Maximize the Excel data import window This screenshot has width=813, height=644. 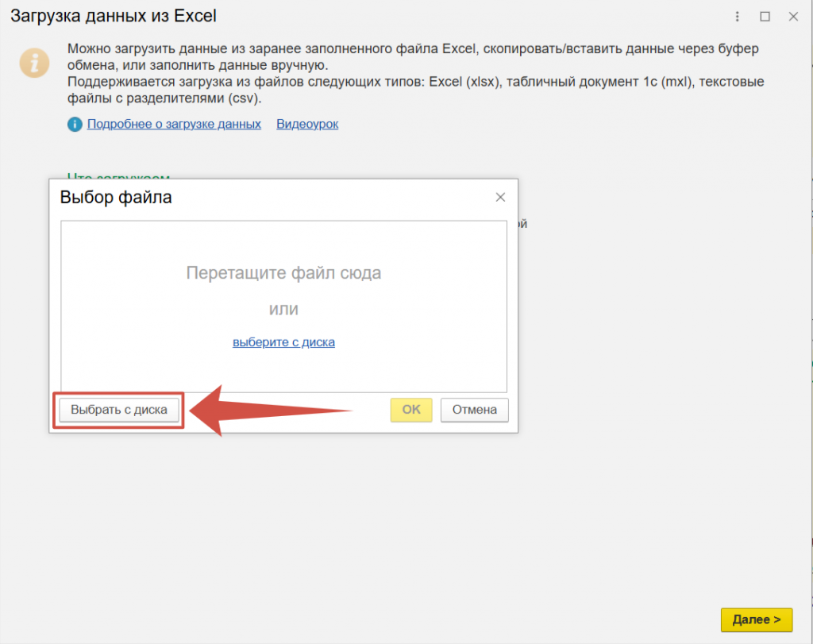point(765,16)
